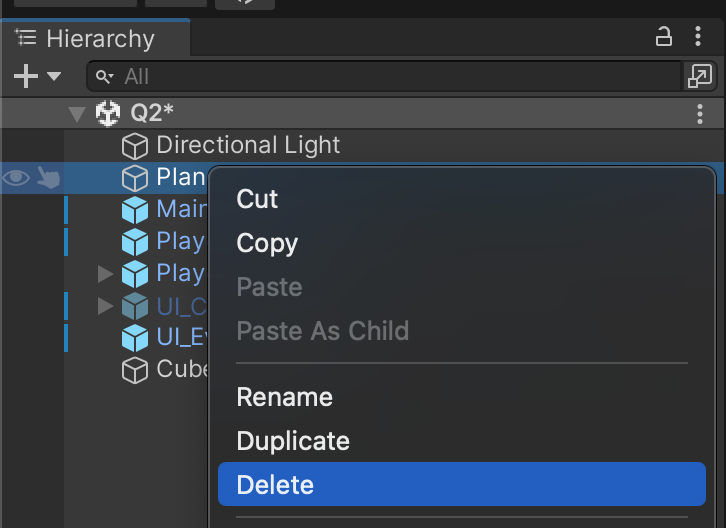Switch to the Hierarchy tab
The height and width of the screenshot is (528, 726).
pyautogui.click(x=95, y=39)
